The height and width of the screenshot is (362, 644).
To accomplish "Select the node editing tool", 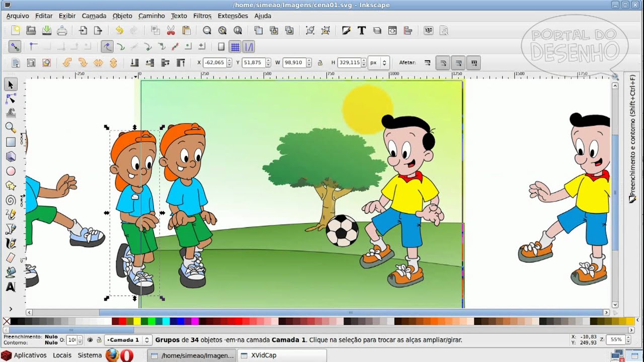I will [x=11, y=99].
